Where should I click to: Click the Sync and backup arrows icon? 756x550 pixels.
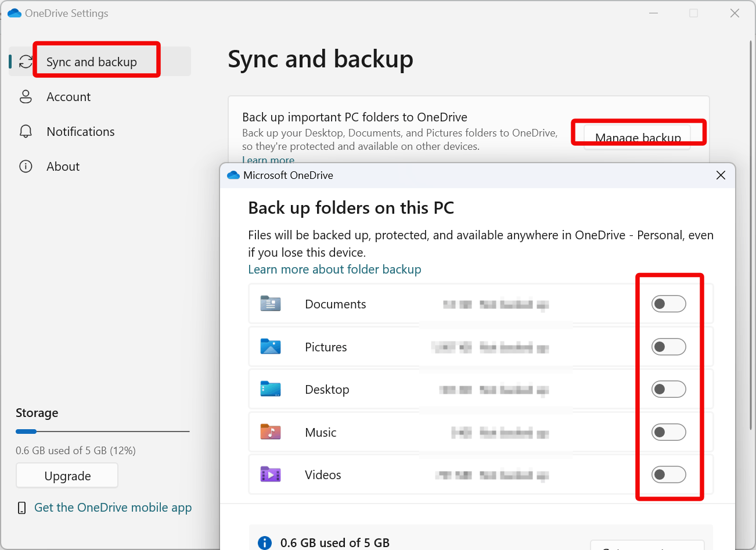(26, 62)
